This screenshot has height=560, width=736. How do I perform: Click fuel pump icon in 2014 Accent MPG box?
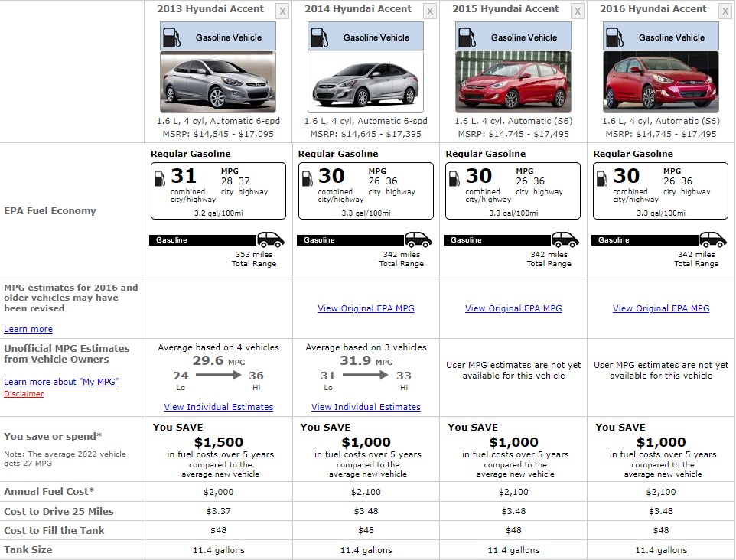(x=308, y=178)
